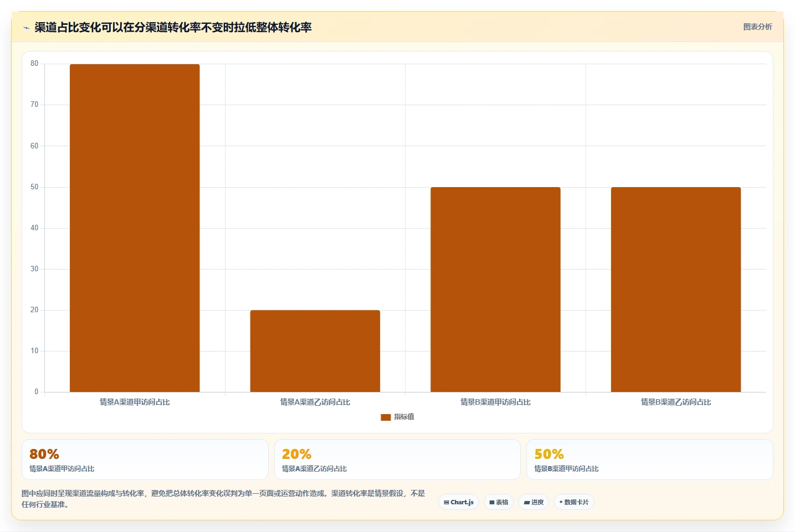Click the 进度 tag chip

tap(534, 502)
